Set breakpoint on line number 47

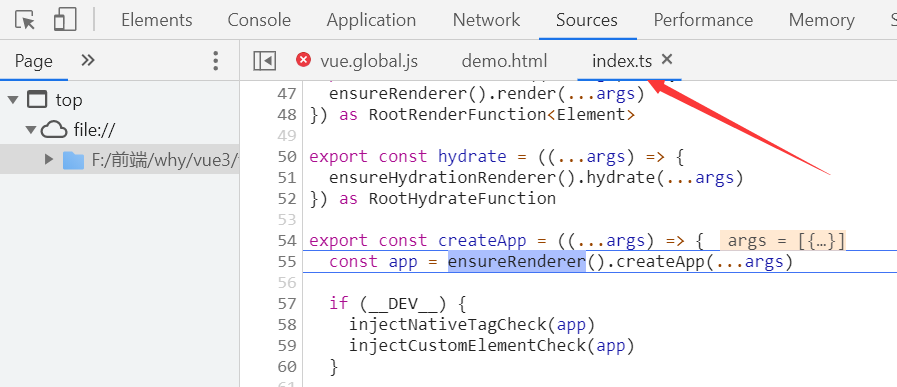(287, 93)
